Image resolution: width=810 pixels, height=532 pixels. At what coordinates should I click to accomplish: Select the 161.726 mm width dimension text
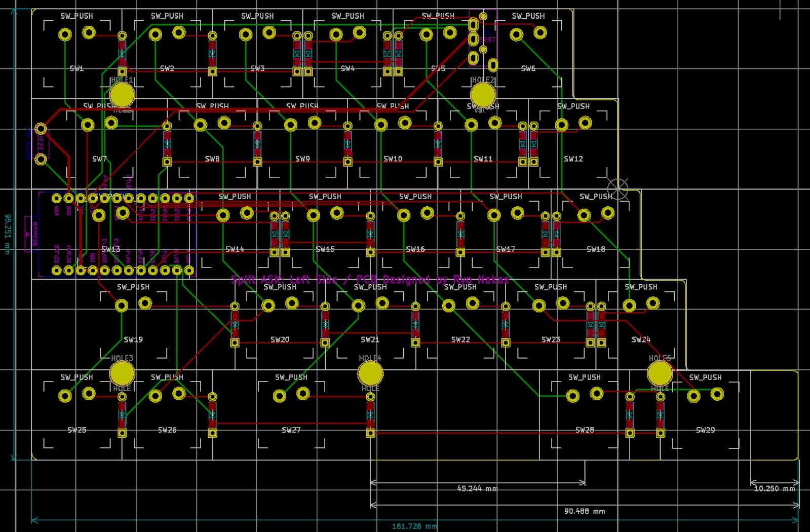pos(414,526)
